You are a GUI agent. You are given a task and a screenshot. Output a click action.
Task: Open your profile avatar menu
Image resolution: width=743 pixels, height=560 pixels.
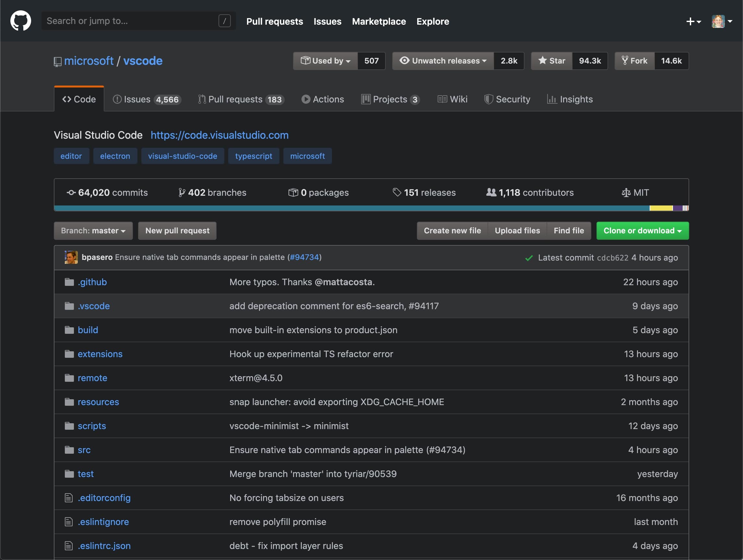(719, 21)
